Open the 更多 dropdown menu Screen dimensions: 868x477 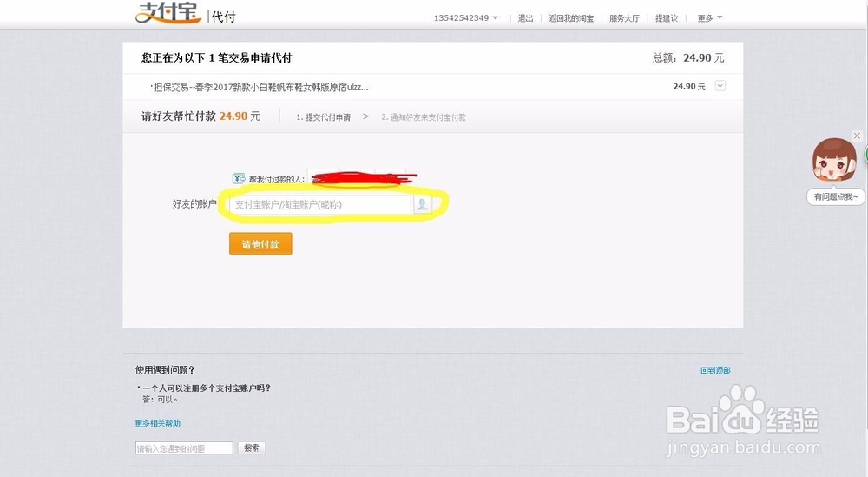[x=710, y=17]
